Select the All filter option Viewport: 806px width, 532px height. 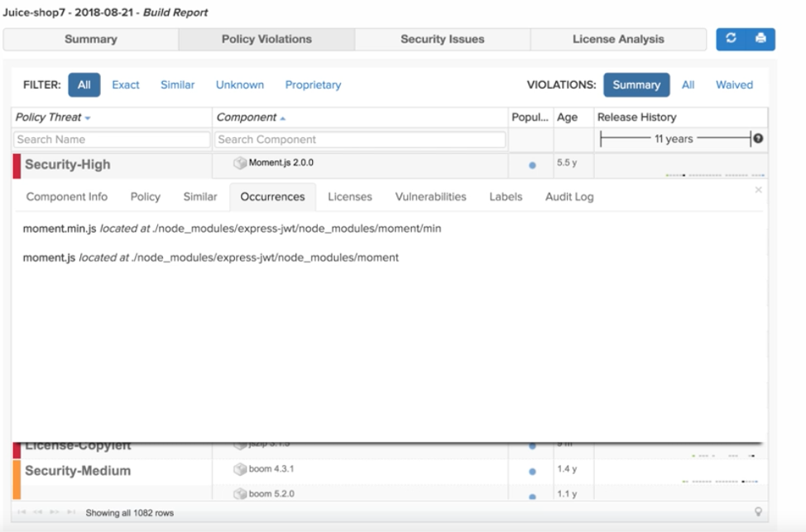pyautogui.click(x=84, y=84)
